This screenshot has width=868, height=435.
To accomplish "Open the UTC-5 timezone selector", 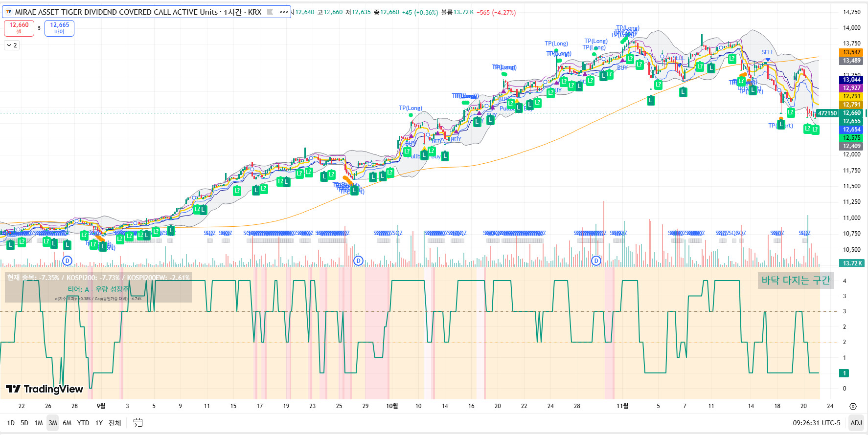I will 816,423.
